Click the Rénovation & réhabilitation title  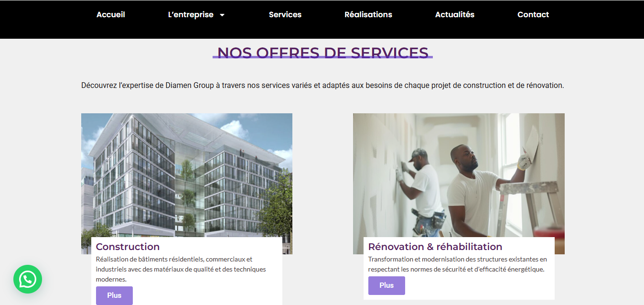click(435, 247)
